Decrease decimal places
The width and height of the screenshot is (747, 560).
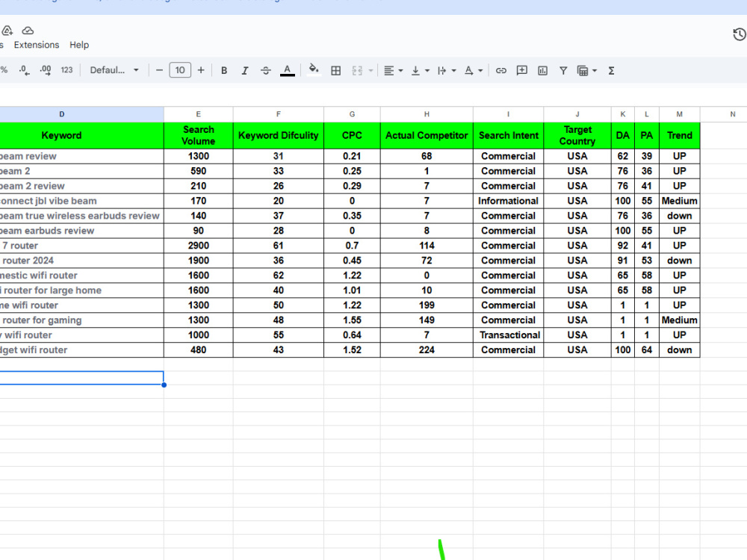(x=25, y=70)
